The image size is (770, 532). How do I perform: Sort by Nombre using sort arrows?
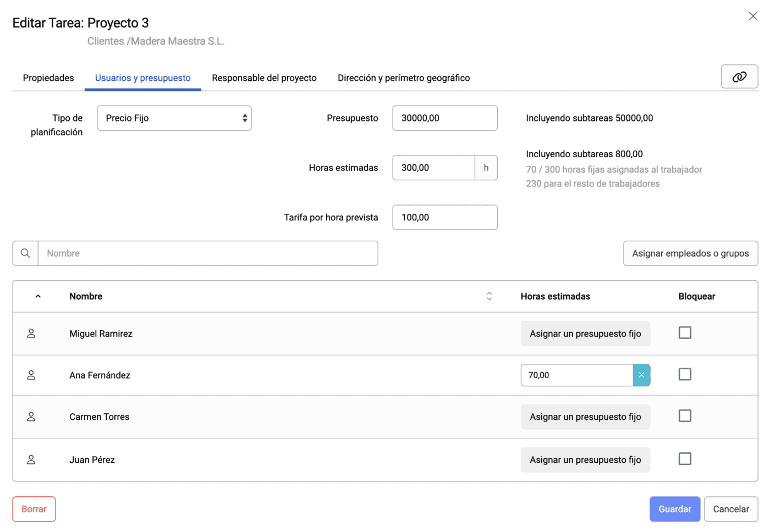coord(489,297)
